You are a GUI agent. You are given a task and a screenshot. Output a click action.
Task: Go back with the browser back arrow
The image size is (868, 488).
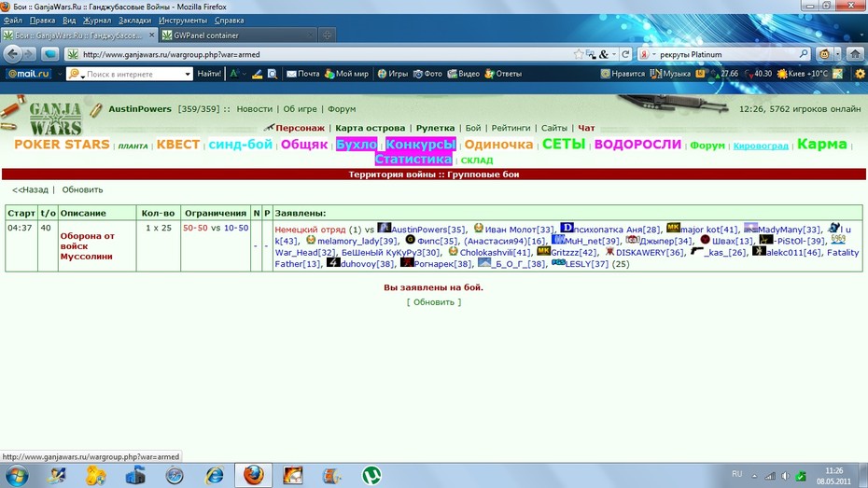12,54
